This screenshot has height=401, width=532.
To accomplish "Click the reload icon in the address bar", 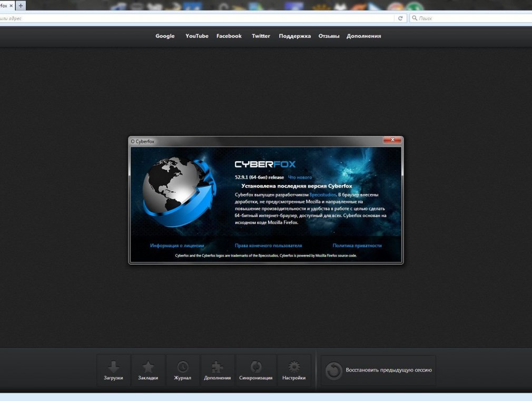I will (x=400, y=18).
